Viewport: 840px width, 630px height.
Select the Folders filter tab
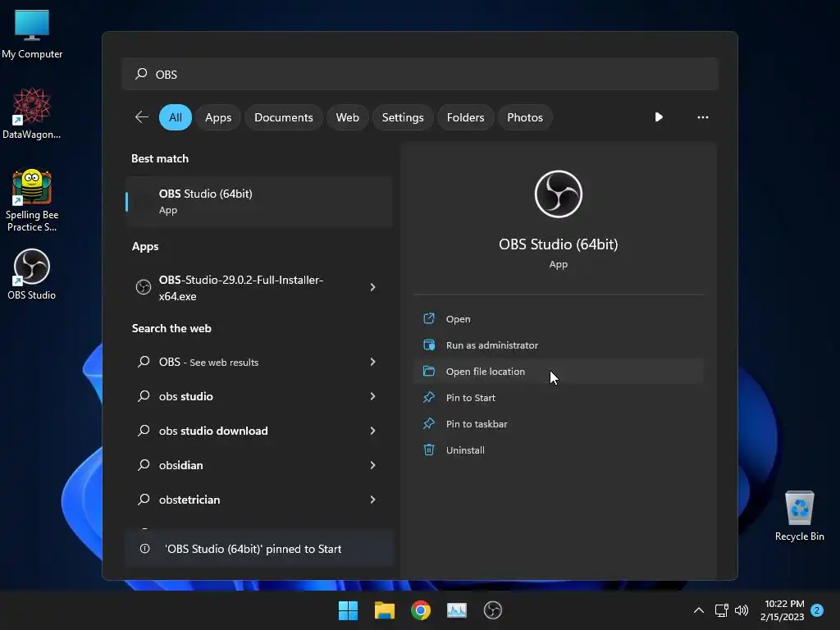[466, 117]
